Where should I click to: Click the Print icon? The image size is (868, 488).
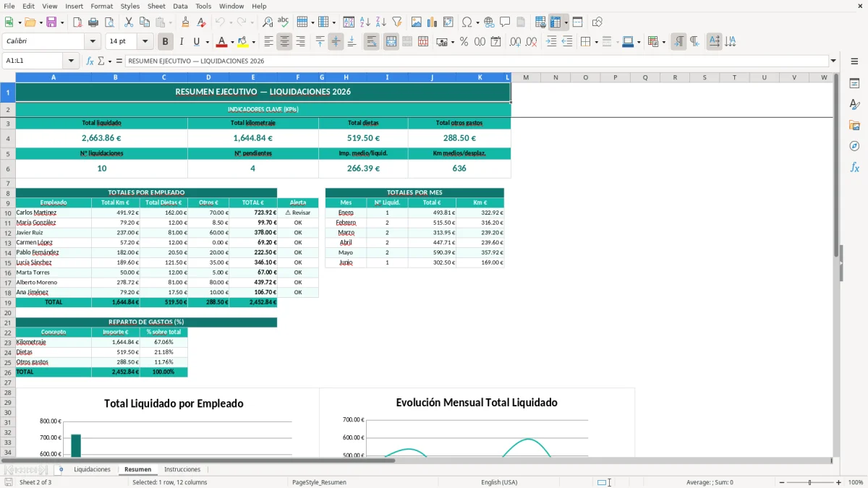click(93, 22)
